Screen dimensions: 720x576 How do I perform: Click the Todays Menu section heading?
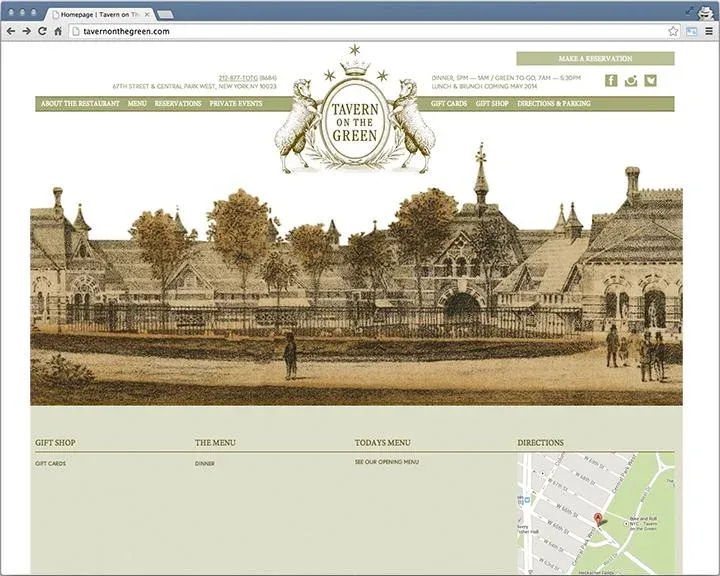point(382,443)
